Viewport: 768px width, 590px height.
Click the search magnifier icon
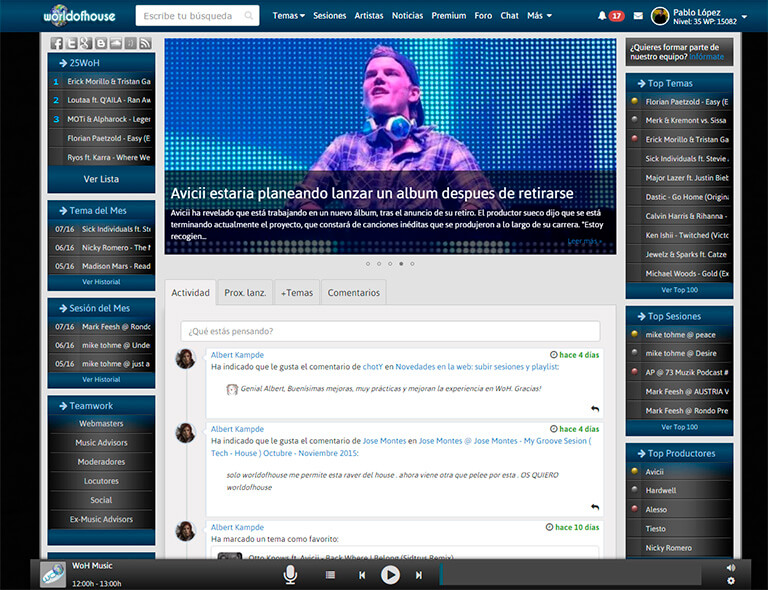tap(249, 16)
